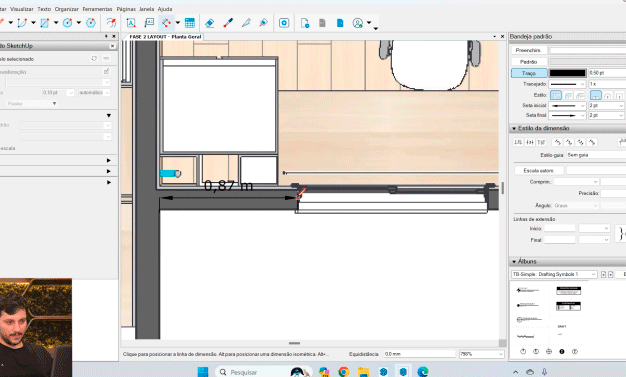Select the Join tool
The image size is (626, 377).
point(263,23)
